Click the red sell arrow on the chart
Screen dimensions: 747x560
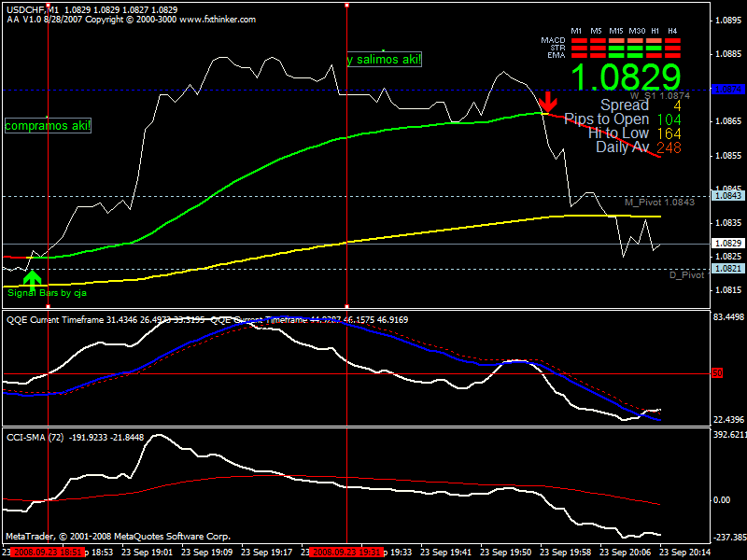548,102
